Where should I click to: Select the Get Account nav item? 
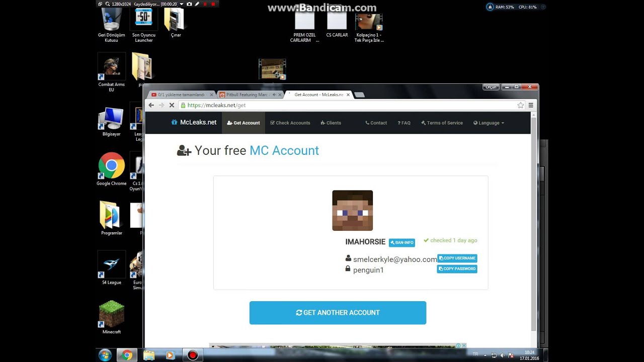244,123
